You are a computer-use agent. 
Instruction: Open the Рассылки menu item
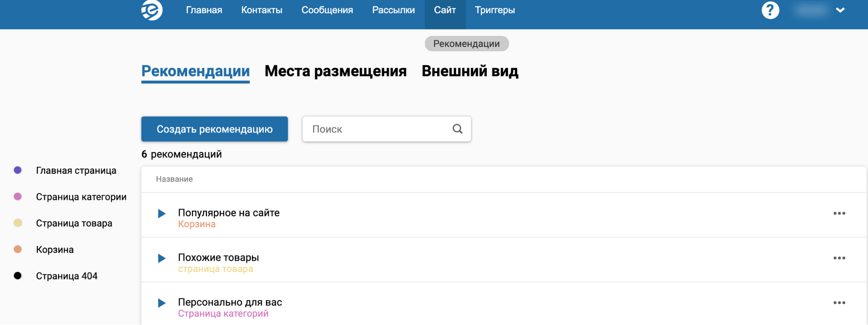click(393, 10)
